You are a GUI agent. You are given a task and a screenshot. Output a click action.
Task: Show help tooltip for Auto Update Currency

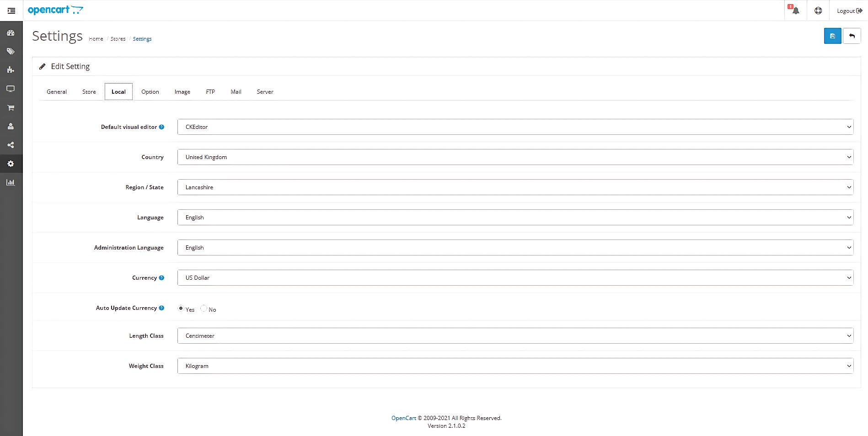(161, 308)
